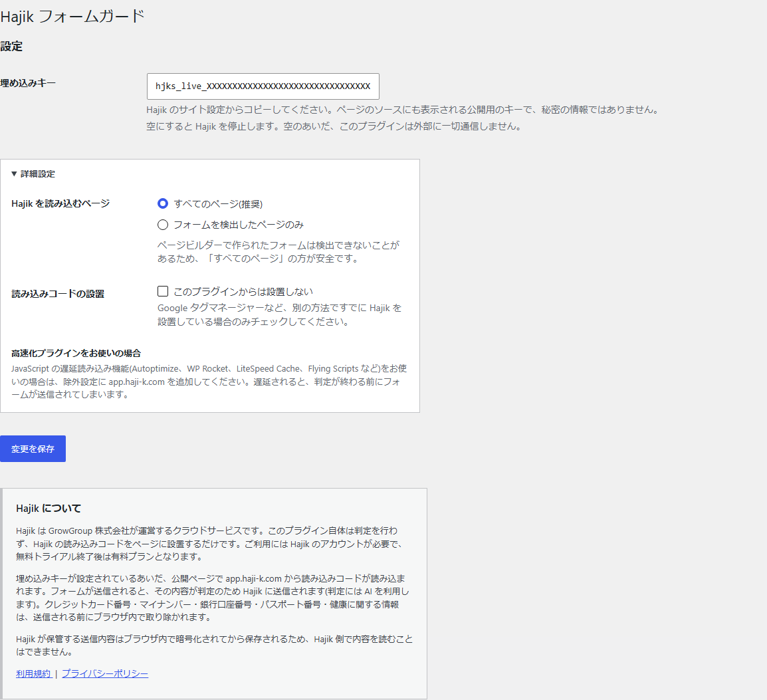
Task: Click the note about Google タグマネージャー
Action: pyautogui.click(x=279, y=314)
